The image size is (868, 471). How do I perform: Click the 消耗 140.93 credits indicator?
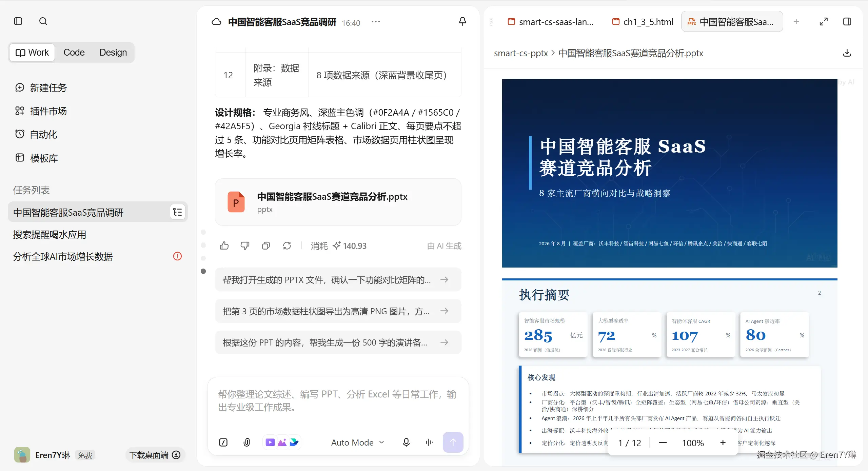pos(339,246)
